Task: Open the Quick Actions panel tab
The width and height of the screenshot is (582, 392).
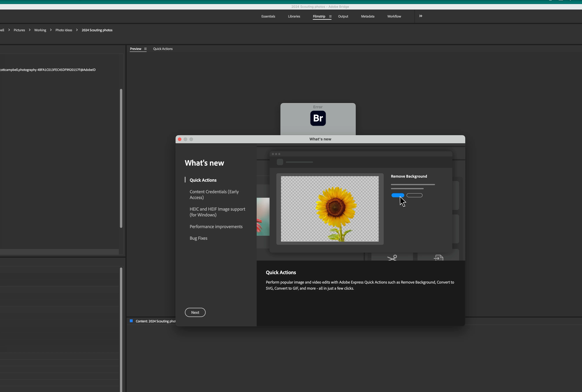Action: (x=163, y=49)
